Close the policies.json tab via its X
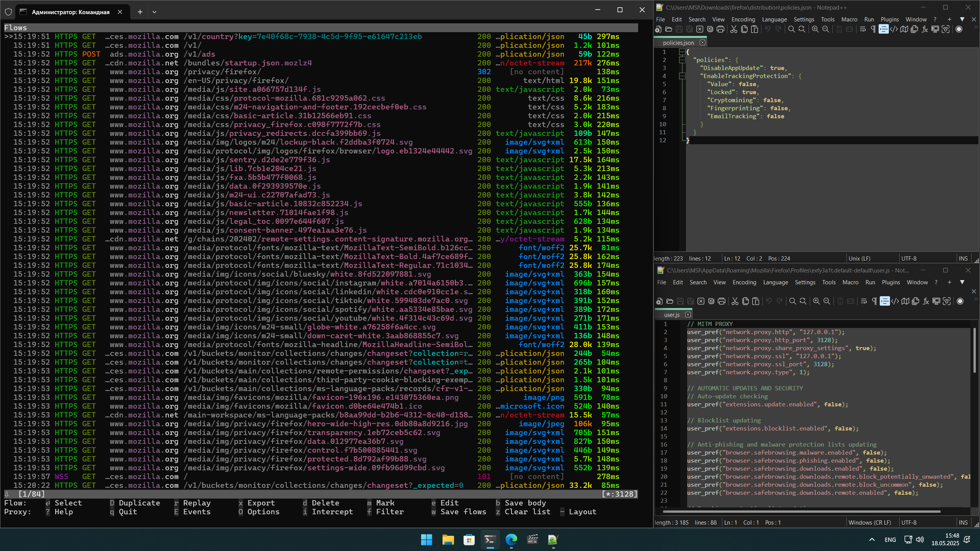Image resolution: width=980 pixels, height=551 pixels. [702, 42]
